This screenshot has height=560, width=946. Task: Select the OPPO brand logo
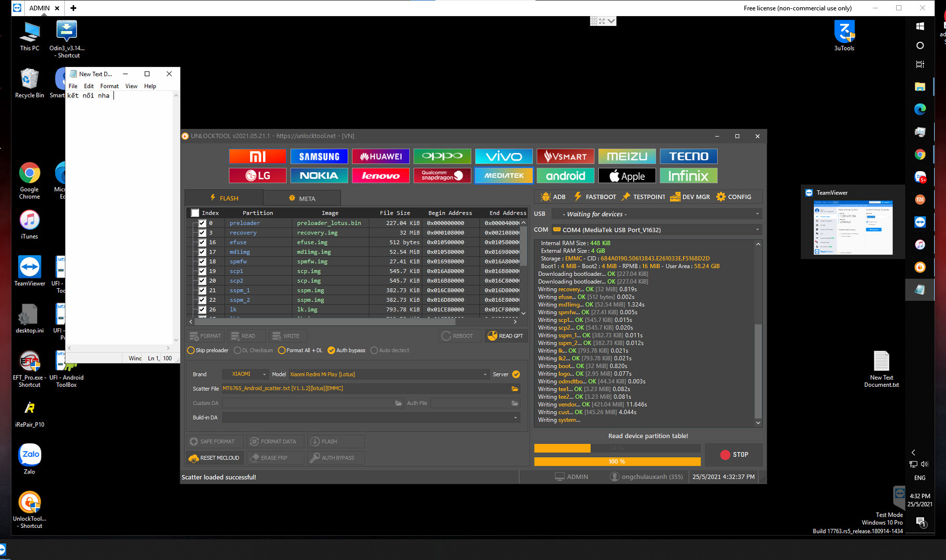[442, 156]
